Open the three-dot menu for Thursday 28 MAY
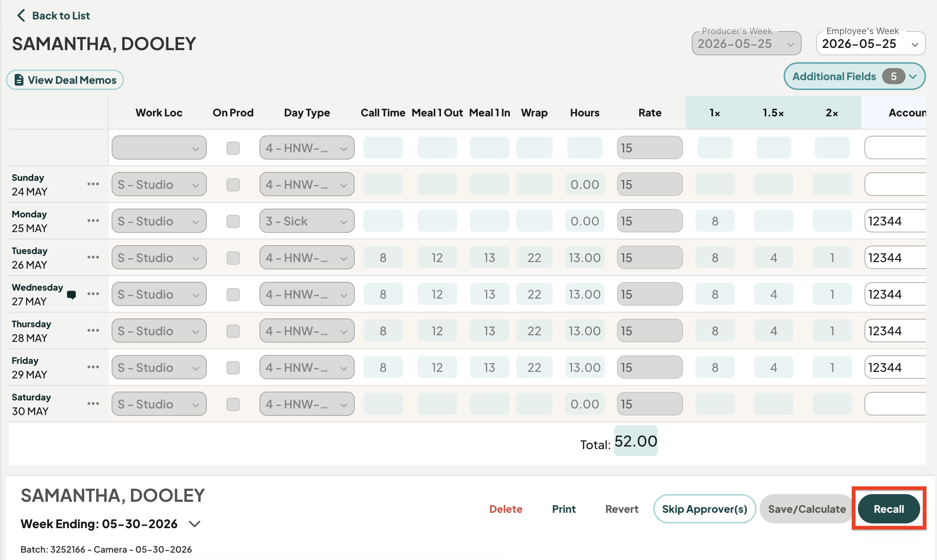This screenshot has width=937, height=560. point(93,331)
